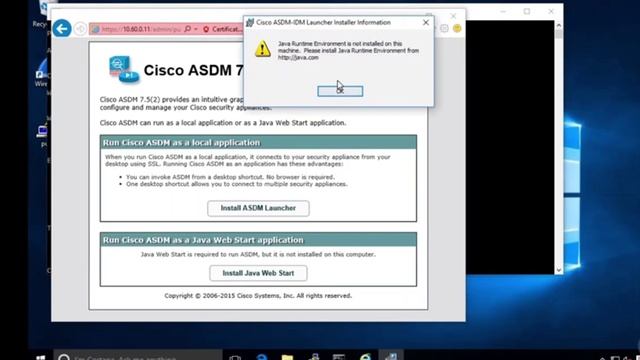Screen dimensions: 640x360
Task: Click OK in the Java Runtime warning dialog
Action: pos(340,91)
